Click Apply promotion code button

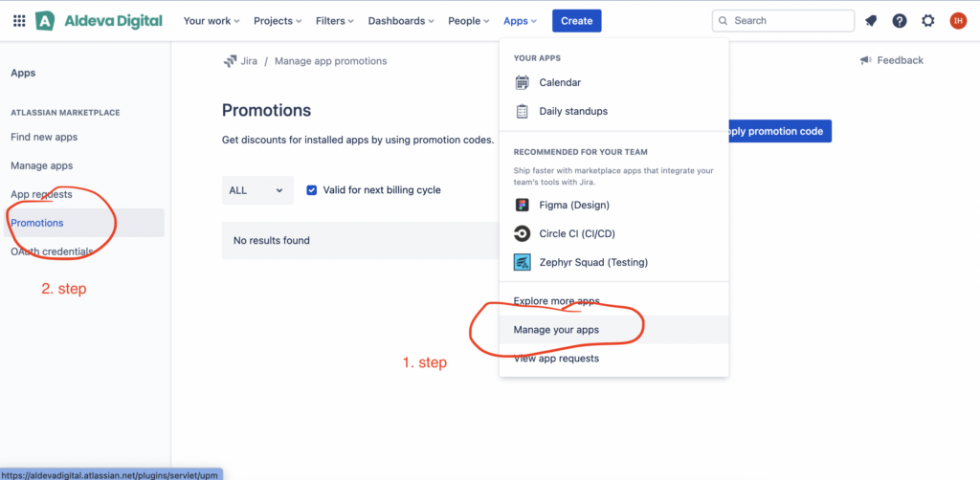[780, 131]
